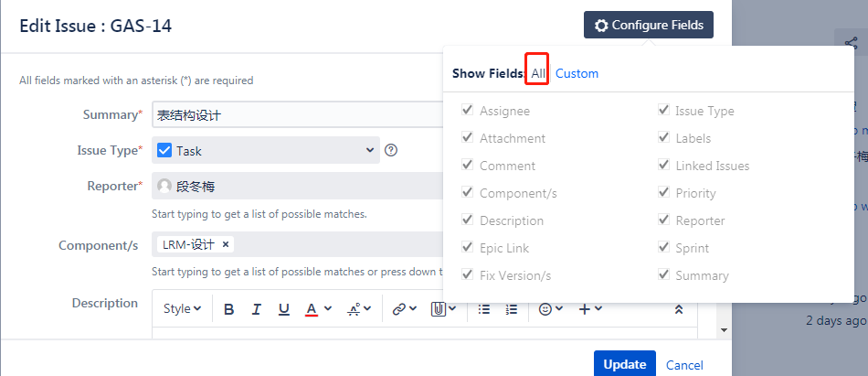868x376 pixels.
Task: Click the help icon beside Issue Type
Action: point(391,150)
